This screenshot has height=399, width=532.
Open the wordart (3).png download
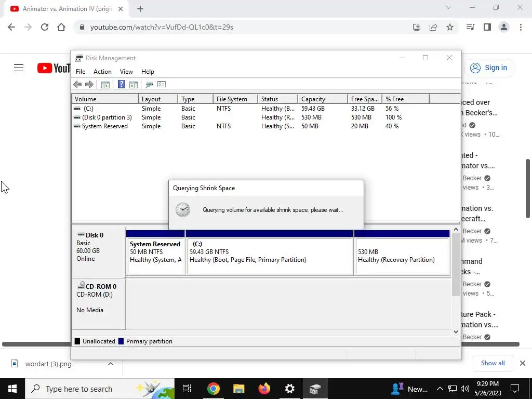48,364
